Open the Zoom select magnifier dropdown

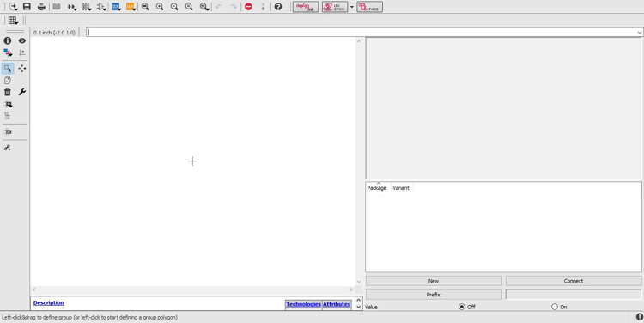point(204,7)
